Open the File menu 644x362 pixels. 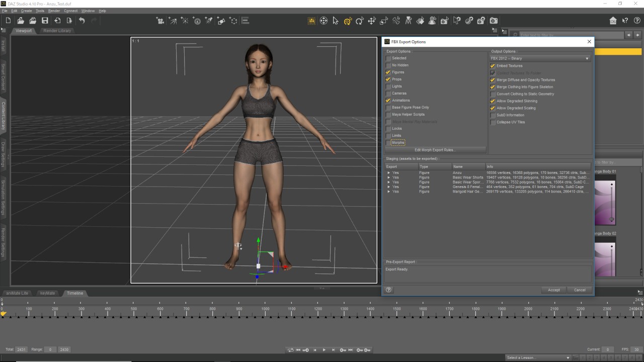click(5, 11)
